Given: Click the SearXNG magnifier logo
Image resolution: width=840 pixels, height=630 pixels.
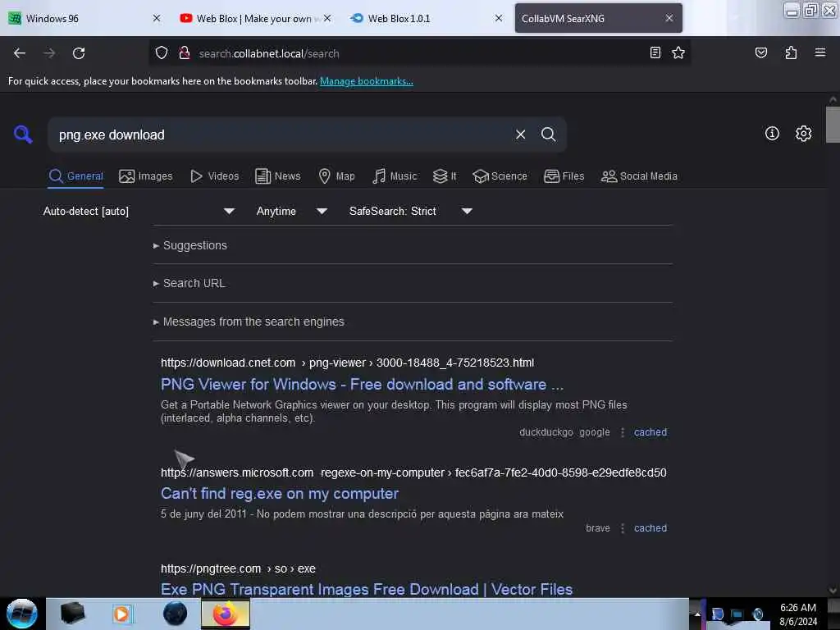Looking at the screenshot, I should tap(23, 134).
